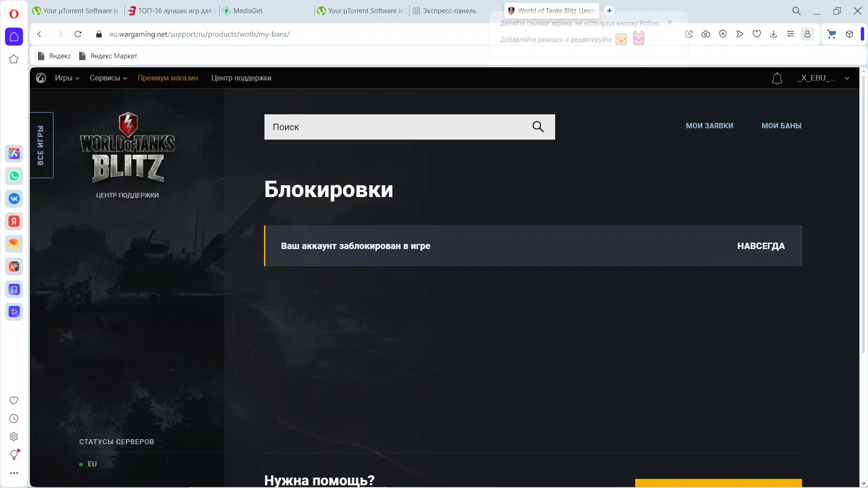The height and width of the screenshot is (488, 868).
Task: Open VK messenger in the sidebar
Action: [x=14, y=199]
